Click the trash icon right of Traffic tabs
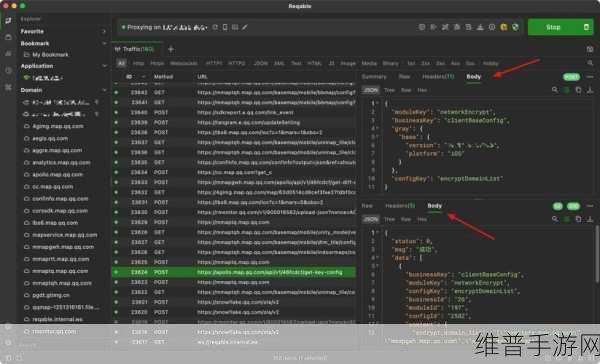 (x=590, y=49)
